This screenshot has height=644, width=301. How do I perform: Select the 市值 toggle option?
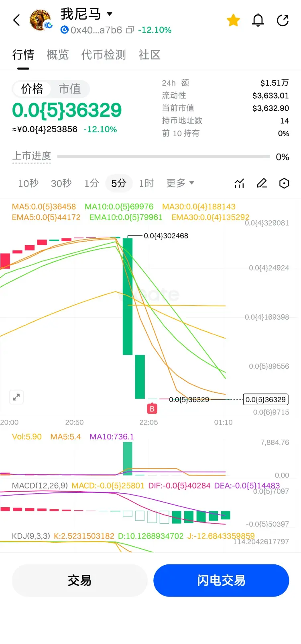[x=70, y=89]
